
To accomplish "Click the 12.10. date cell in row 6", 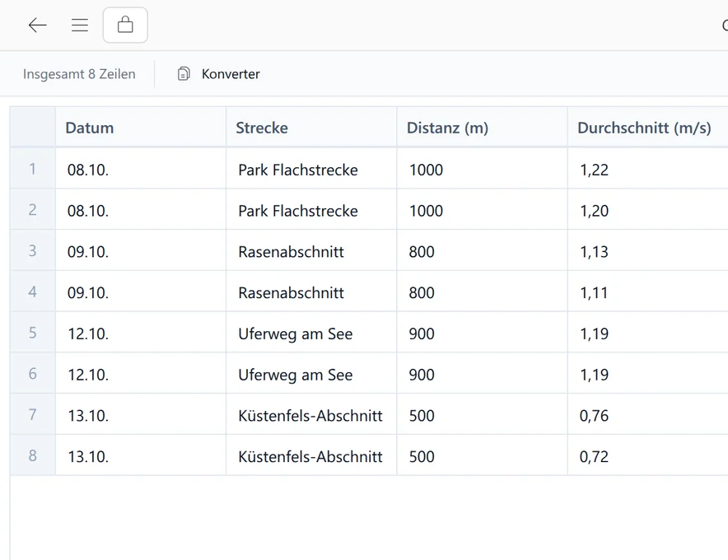I will click(x=141, y=373).
